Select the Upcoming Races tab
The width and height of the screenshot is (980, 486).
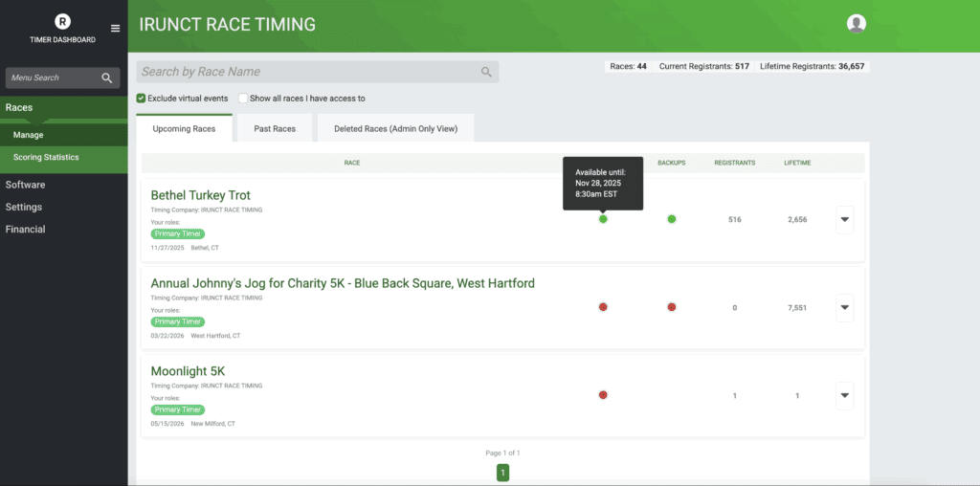[x=184, y=129]
